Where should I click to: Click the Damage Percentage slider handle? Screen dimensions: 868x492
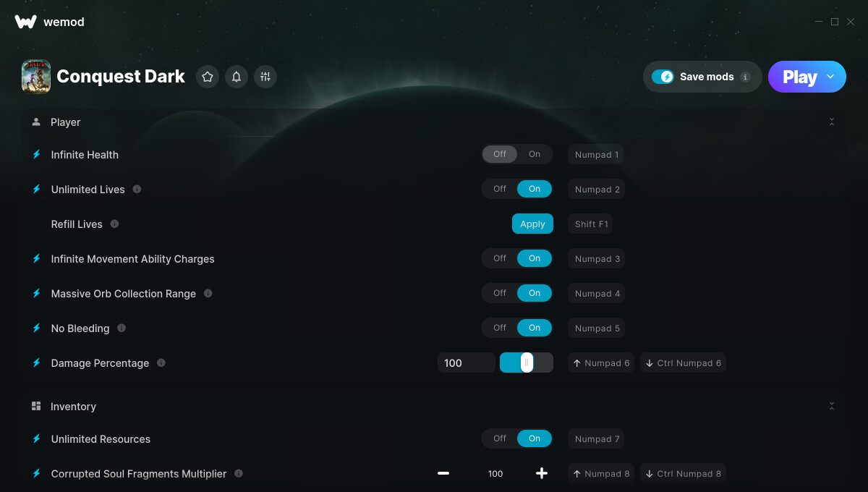[x=527, y=362]
